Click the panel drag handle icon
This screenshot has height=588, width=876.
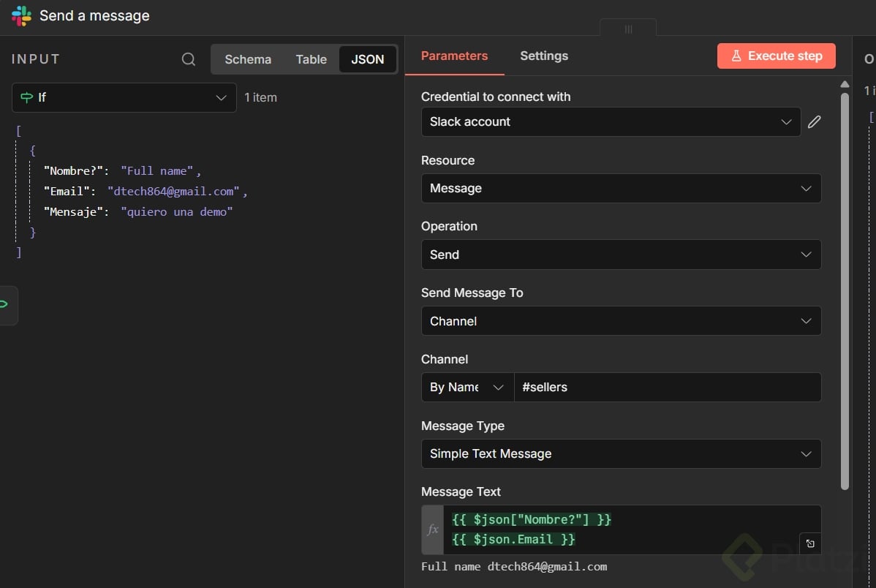click(x=628, y=29)
